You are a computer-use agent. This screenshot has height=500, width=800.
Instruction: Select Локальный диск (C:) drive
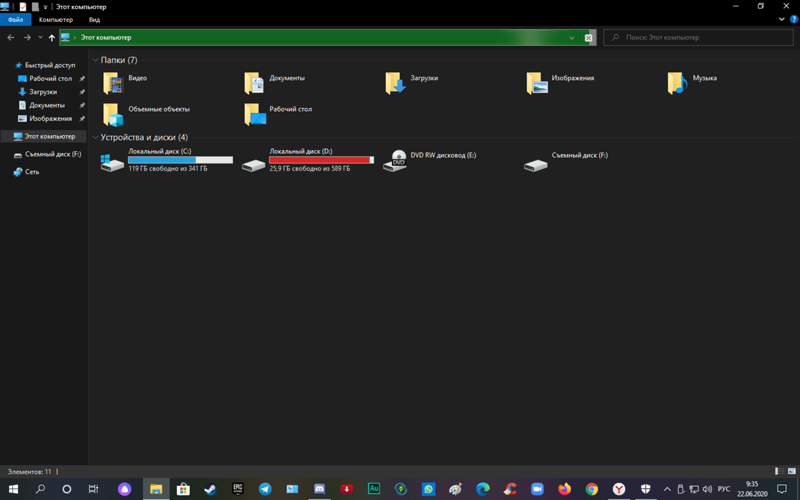point(167,160)
